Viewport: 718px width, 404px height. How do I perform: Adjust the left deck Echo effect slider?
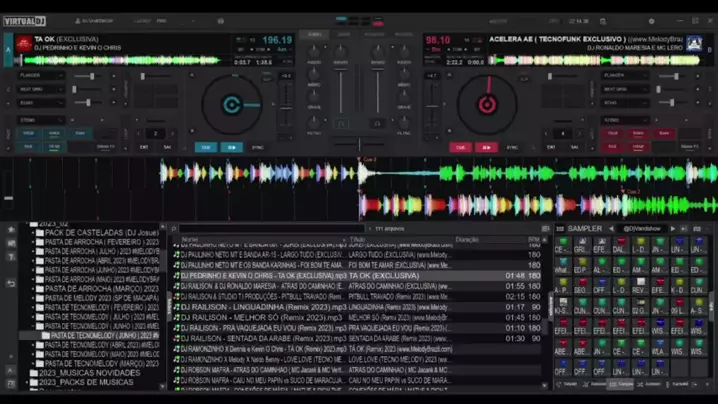pyautogui.click(x=88, y=103)
